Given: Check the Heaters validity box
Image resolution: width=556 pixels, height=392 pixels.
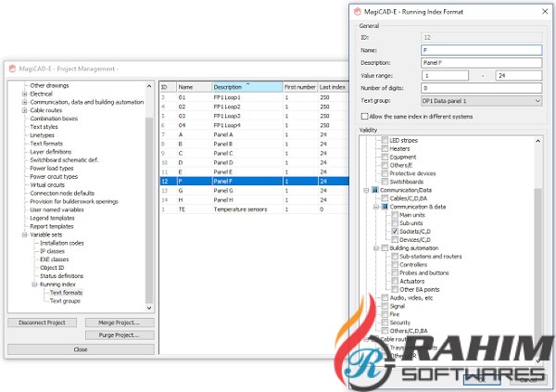Looking at the screenshot, I should [385, 148].
